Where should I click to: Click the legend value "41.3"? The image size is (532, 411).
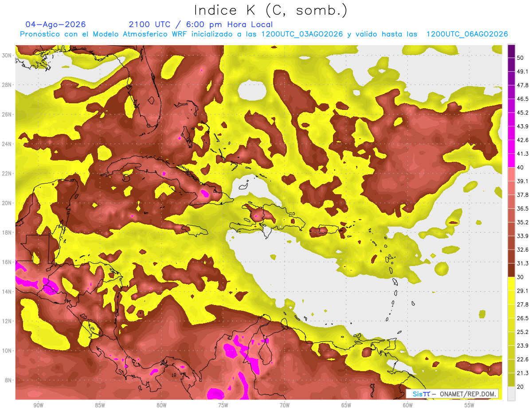tap(523, 153)
